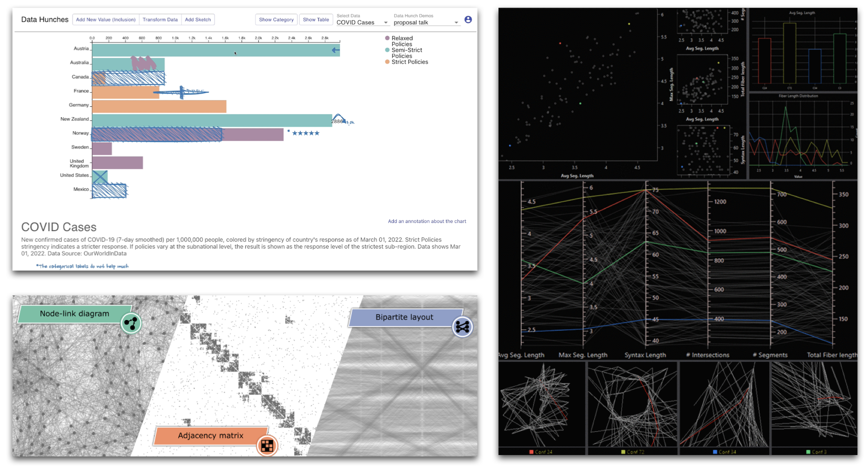Open the user account icon in Data Hunches
The image size is (868, 469).
(468, 20)
